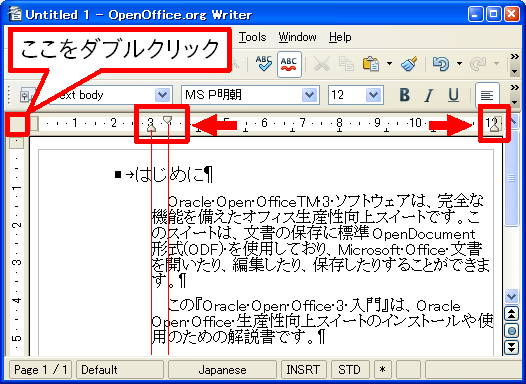Click the Cut scissors icon
The width and height of the screenshot is (526, 384).
pos(322,64)
